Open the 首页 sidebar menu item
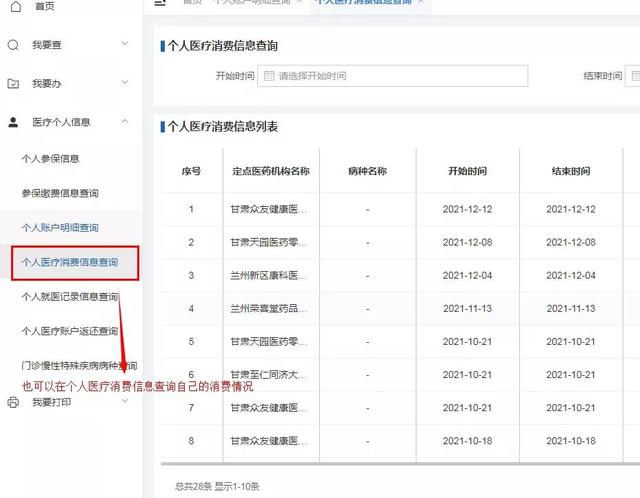640x498 pixels. pyautogui.click(x=44, y=6)
